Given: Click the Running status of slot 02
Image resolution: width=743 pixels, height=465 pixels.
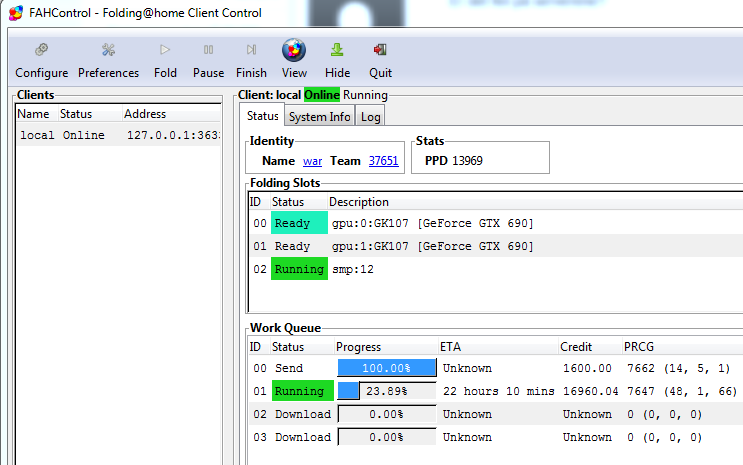Looking at the screenshot, I should 299,269.
